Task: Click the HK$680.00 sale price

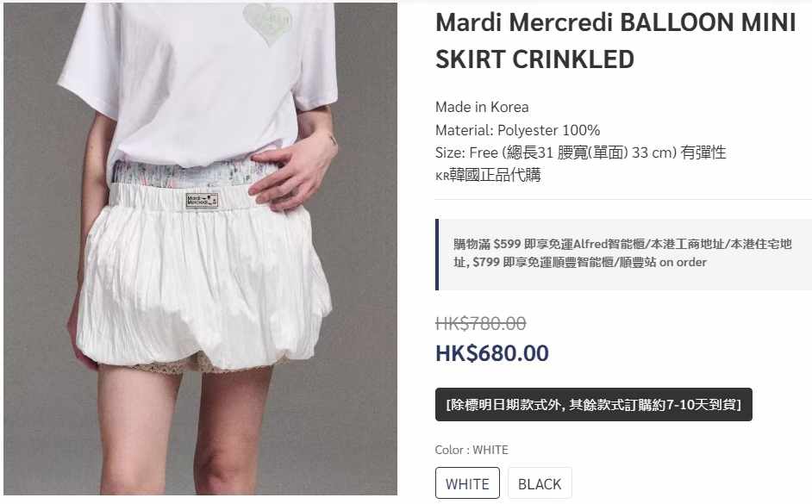Action: tap(492, 353)
